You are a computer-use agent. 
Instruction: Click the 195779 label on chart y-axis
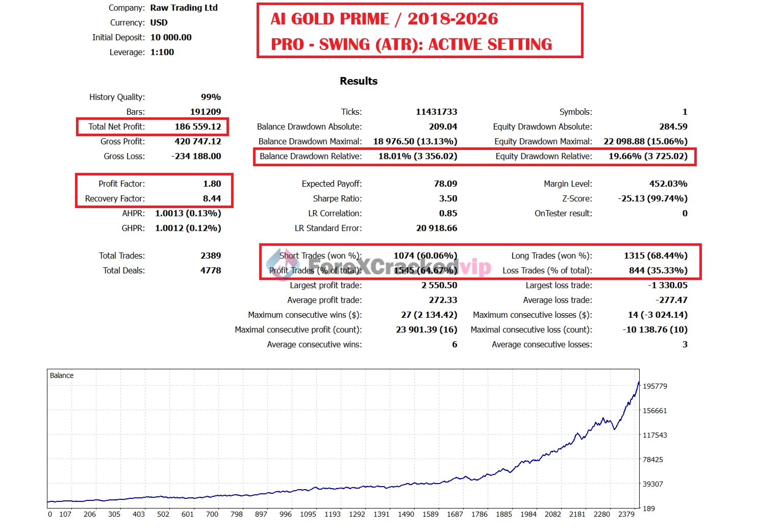pos(654,386)
